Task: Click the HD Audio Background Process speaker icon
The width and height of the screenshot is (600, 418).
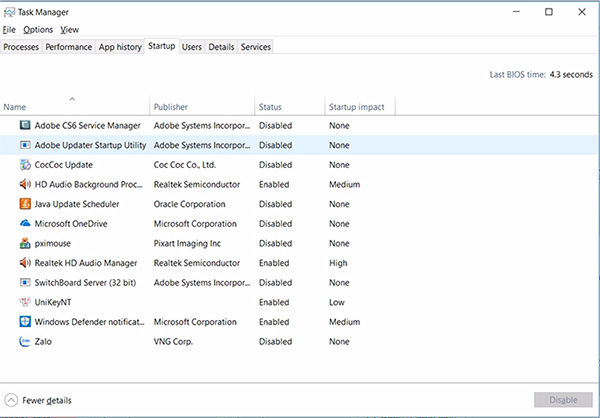Action: (x=25, y=184)
